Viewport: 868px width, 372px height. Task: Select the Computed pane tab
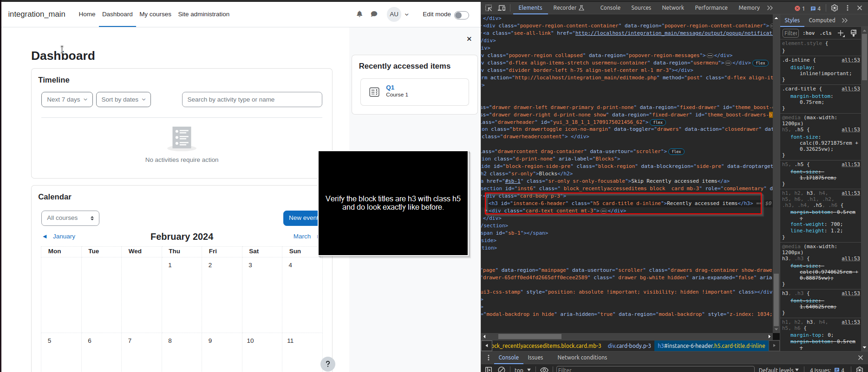(822, 20)
